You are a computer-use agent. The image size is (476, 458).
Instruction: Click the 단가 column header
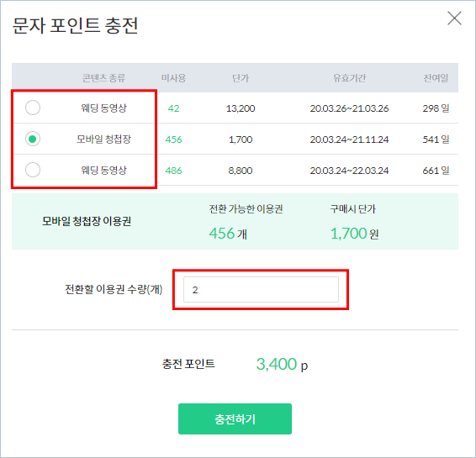coord(241,78)
